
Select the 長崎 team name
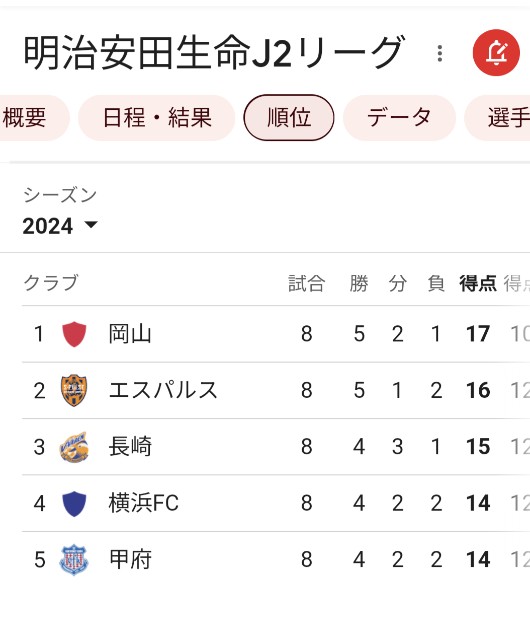click(130, 447)
